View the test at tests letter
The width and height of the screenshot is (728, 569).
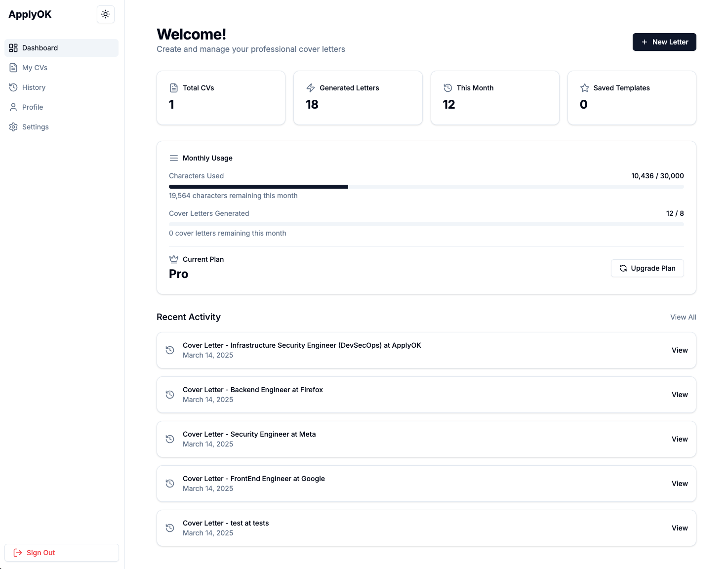click(x=680, y=528)
